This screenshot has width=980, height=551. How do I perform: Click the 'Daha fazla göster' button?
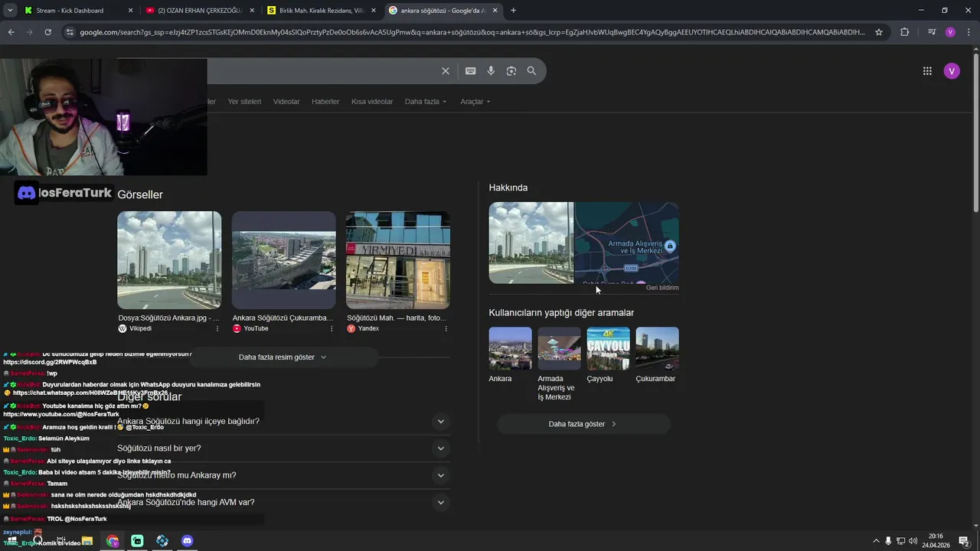pos(583,424)
